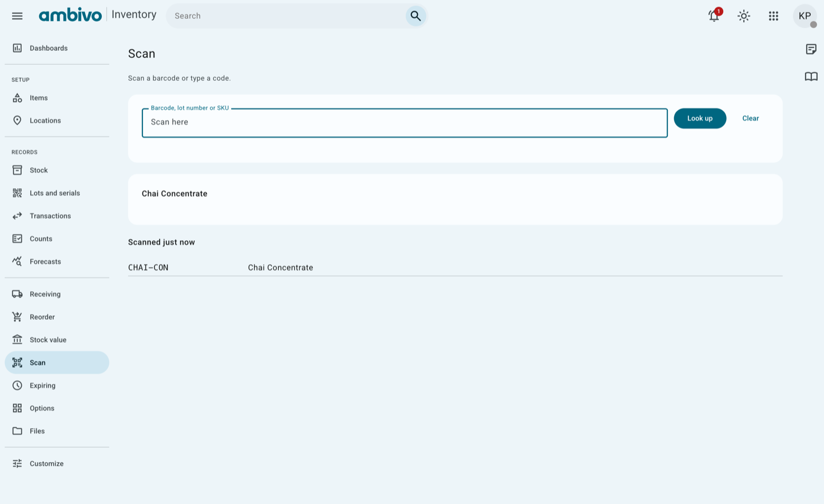
Task: Click the Reorder cart icon
Action: click(17, 317)
